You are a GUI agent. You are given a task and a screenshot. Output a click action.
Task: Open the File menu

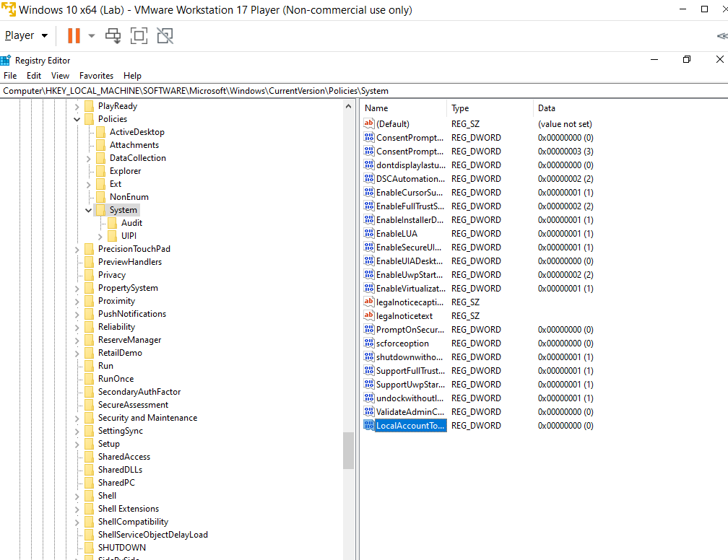point(10,76)
